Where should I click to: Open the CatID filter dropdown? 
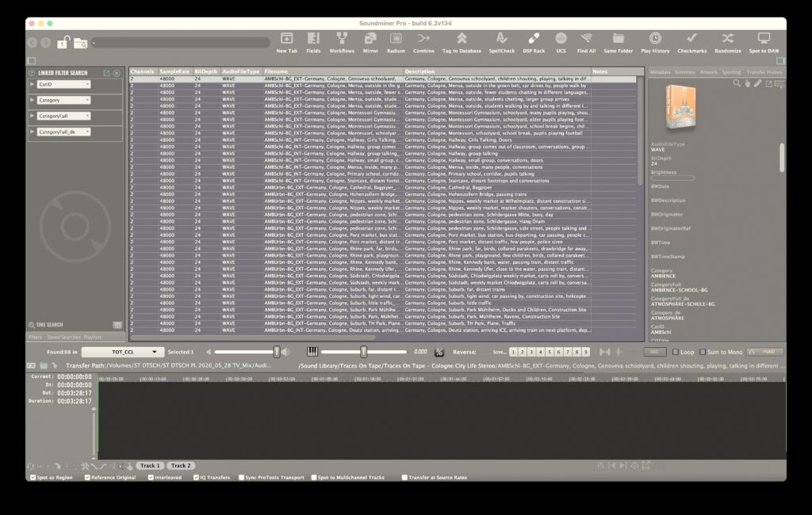point(63,84)
